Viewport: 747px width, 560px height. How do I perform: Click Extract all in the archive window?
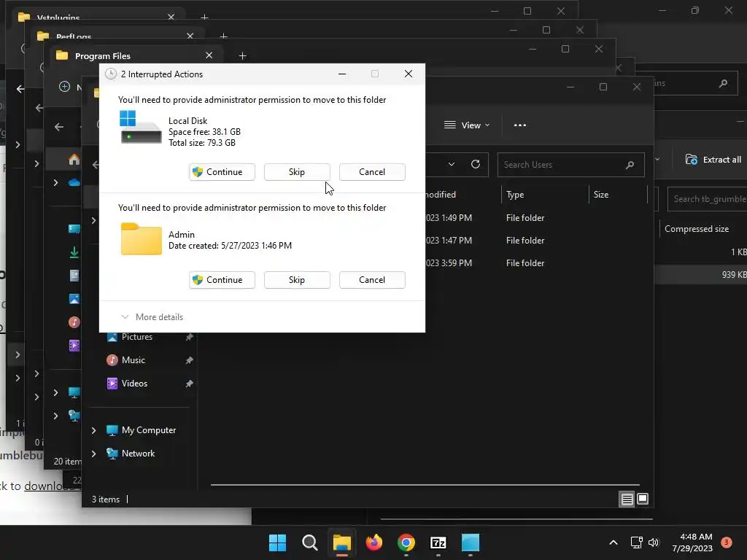pyautogui.click(x=713, y=160)
